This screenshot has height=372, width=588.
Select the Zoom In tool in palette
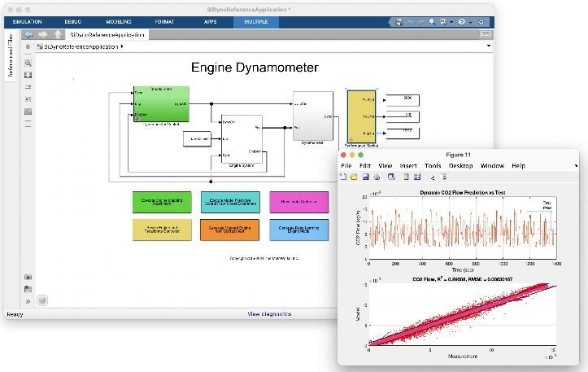click(28, 63)
